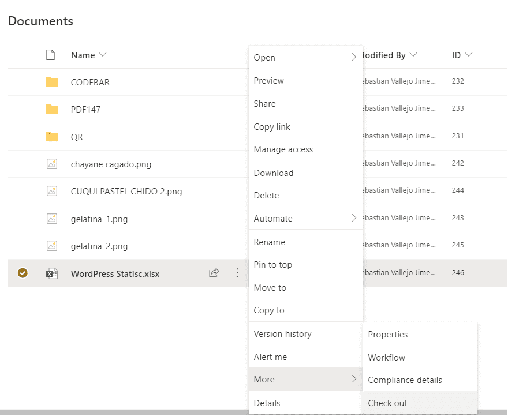Open CUQUI PASTEL CHIDO 2.png file link
The width and height of the screenshot is (508, 420).
pyautogui.click(x=126, y=192)
